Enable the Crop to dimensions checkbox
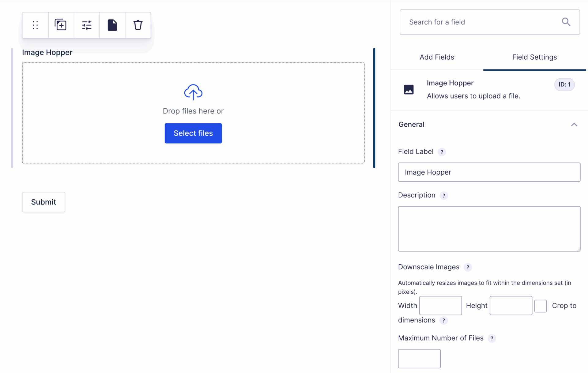The height and width of the screenshot is (373, 588). (541, 306)
